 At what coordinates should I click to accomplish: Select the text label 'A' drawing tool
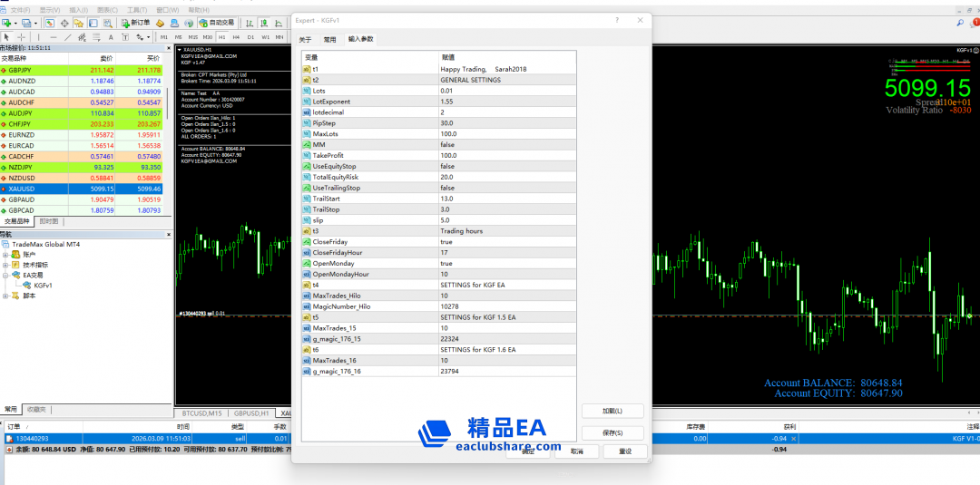(111, 37)
